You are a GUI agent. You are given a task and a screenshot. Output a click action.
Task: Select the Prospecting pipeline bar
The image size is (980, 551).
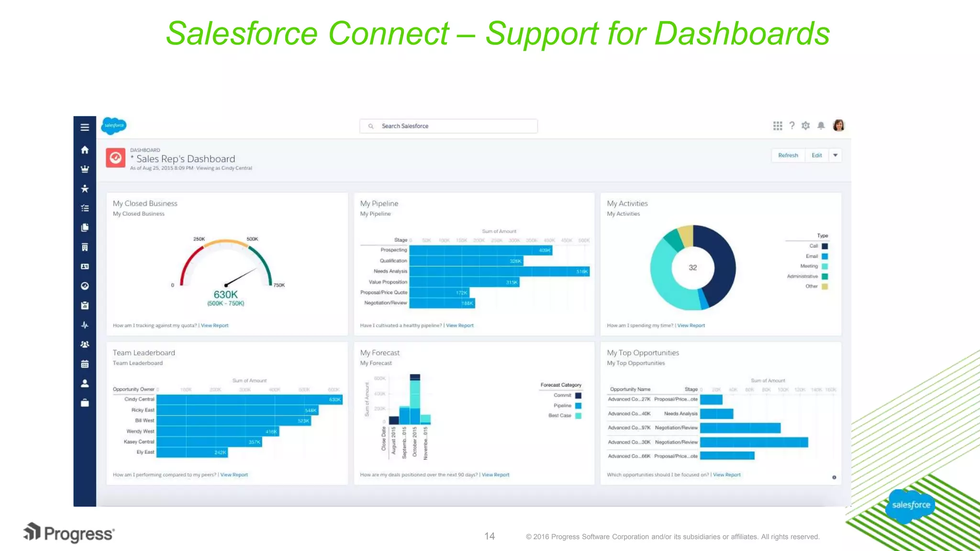click(x=481, y=250)
